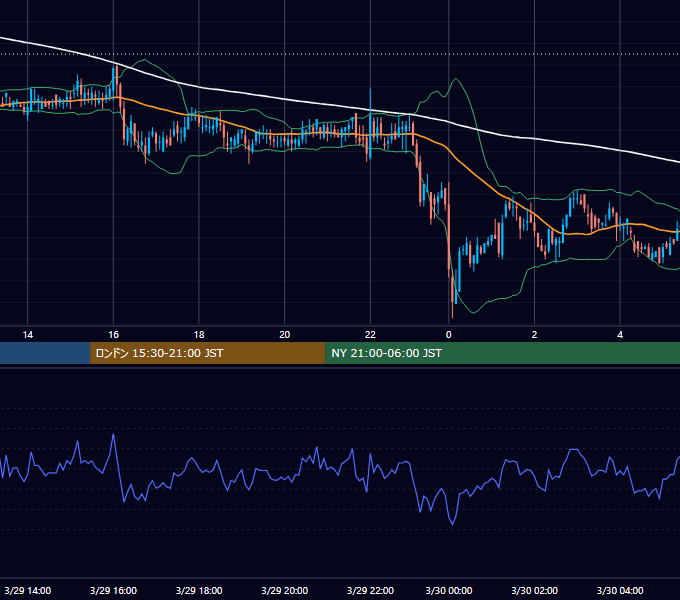Click the London 15:30-21:00 JST session bar
The image size is (680, 600).
[207, 353]
